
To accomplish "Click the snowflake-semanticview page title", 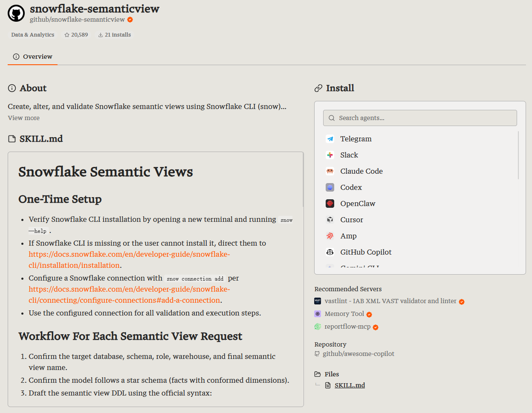I will point(95,9).
